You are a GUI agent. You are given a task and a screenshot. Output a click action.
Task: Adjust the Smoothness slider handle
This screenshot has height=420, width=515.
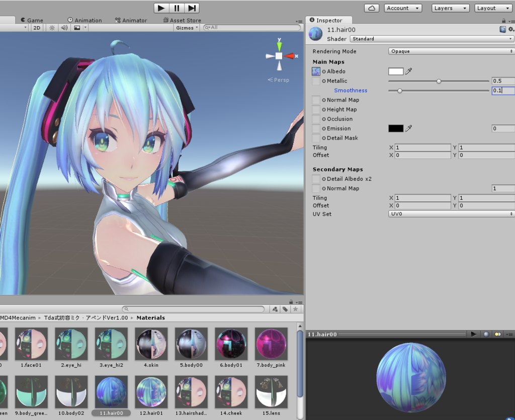point(400,90)
